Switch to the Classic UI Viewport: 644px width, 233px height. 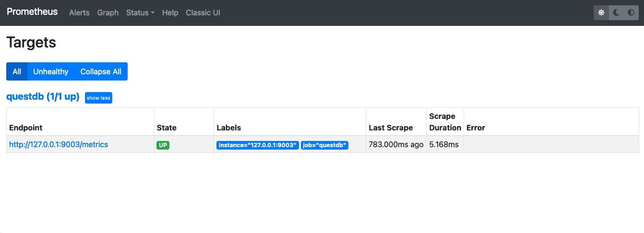[203, 13]
